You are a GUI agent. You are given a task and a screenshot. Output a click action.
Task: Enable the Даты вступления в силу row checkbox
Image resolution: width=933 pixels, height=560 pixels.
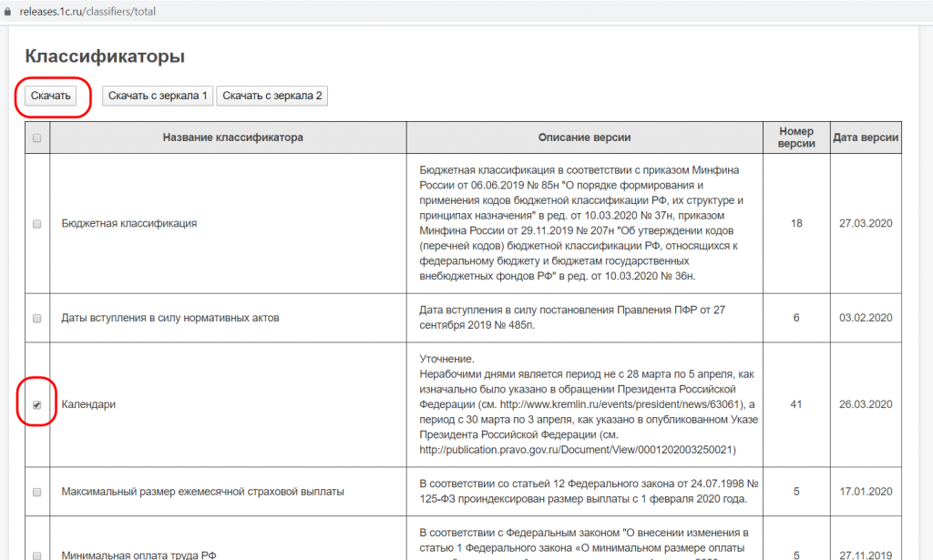tap(36, 319)
